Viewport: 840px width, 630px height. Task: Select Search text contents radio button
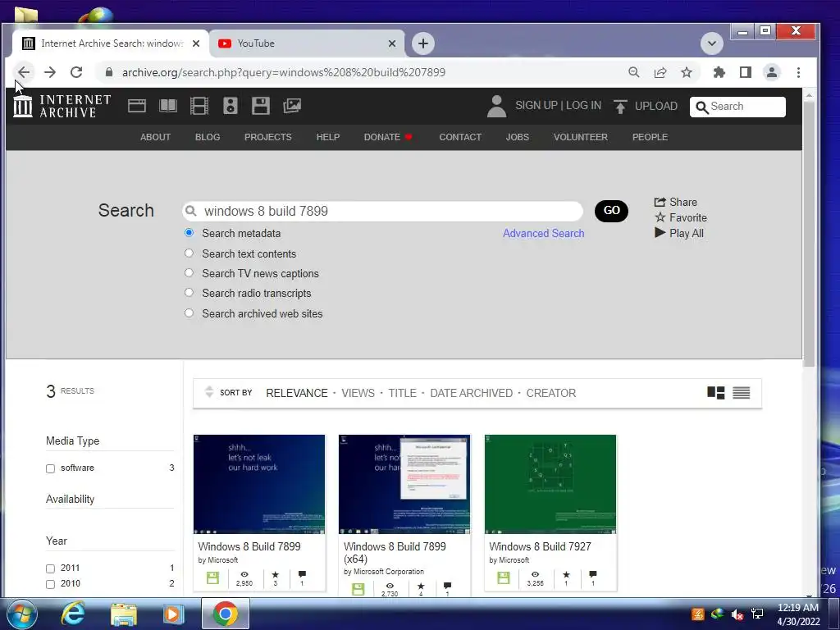click(x=189, y=253)
